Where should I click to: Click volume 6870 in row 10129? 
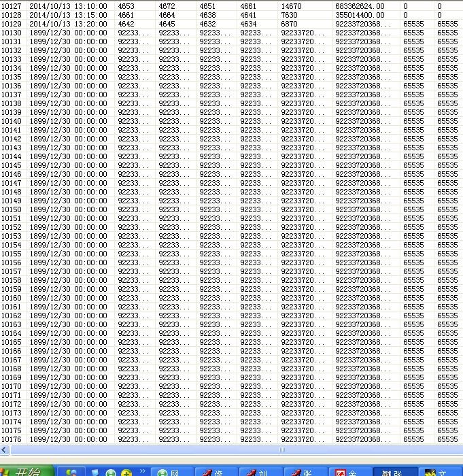coord(289,24)
